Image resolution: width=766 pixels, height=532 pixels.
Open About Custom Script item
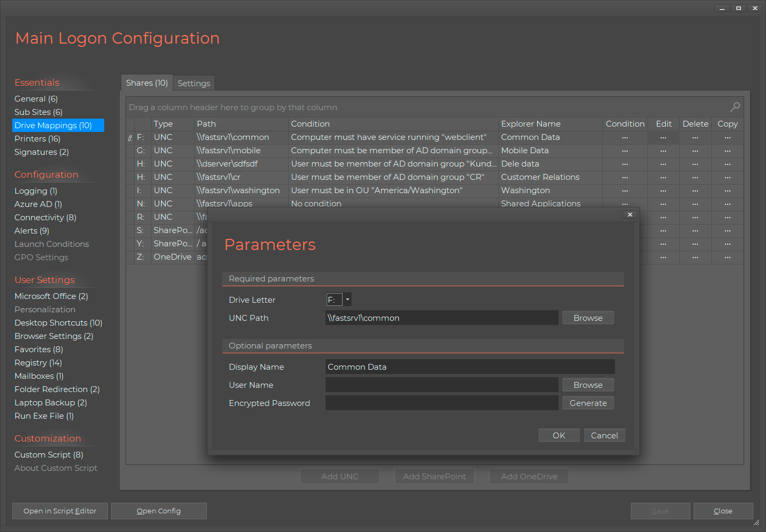[56, 468]
